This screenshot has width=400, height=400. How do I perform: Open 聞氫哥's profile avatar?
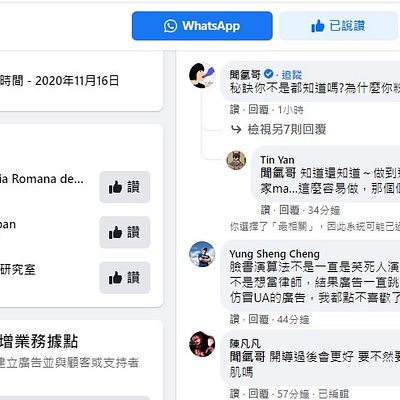pyautogui.click(x=202, y=75)
